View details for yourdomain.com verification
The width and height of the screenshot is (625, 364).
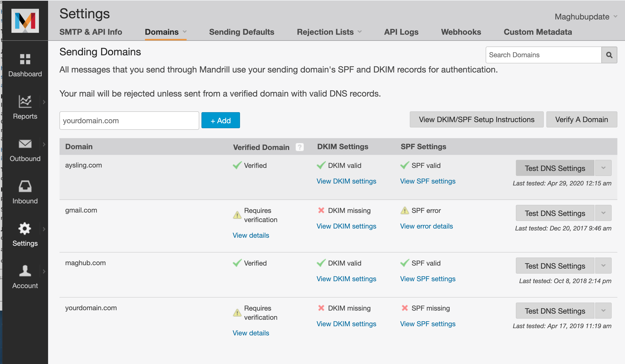pyautogui.click(x=251, y=333)
